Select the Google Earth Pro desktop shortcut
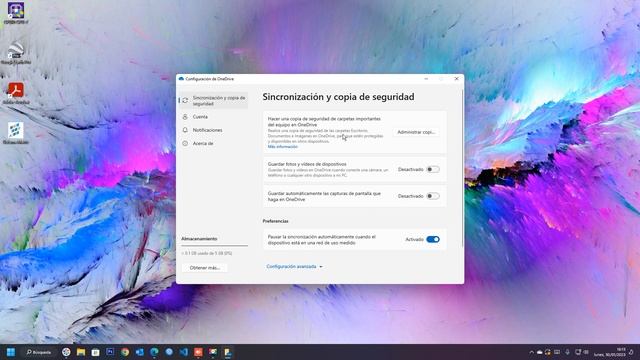Viewport: 640px width, 360px height. click(16, 53)
